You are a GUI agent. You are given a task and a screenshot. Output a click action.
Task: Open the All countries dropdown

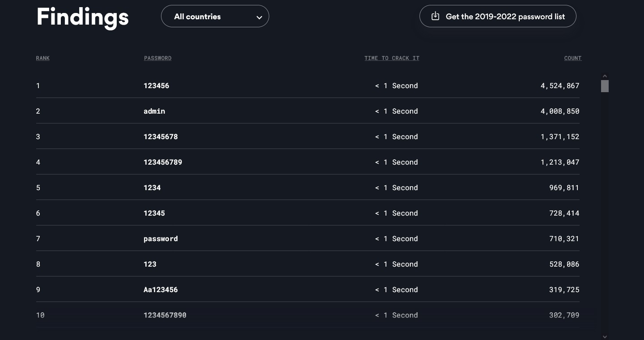tap(215, 17)
